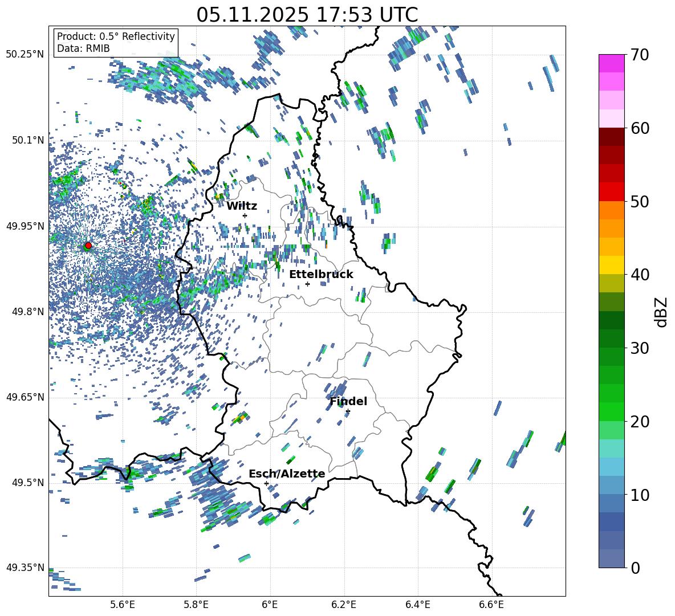
Task: Click the Data: RMIB source text
Action: pyautogui.click(x=83, y=48)
